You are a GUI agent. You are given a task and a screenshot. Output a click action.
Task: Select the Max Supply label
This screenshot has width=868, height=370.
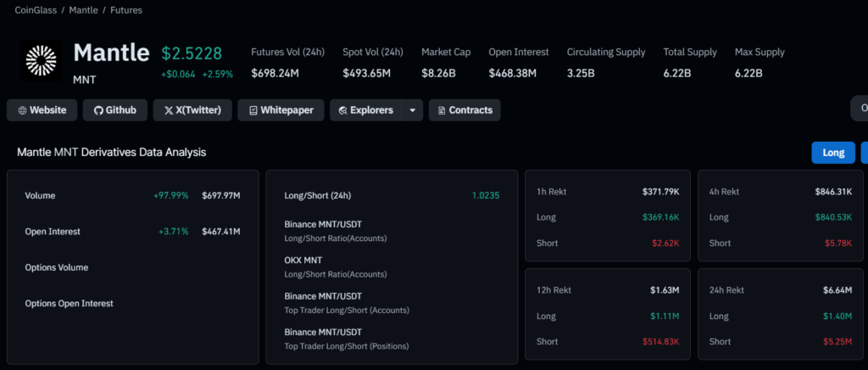(x=759, y=52)
